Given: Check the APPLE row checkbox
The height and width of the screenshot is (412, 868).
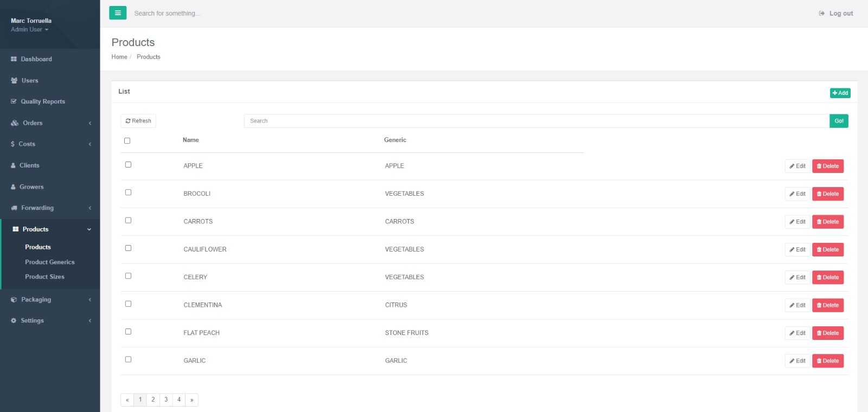Looking at the screenshot, I should (x=128, y=165).
